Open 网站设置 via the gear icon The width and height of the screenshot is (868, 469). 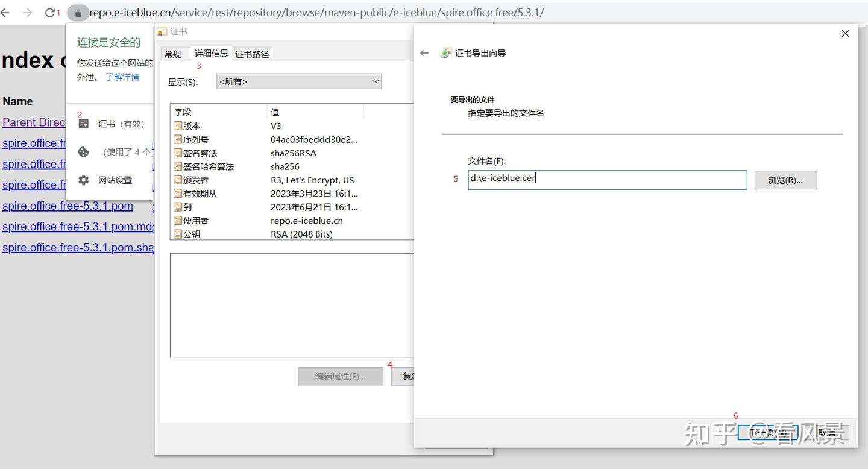pyautogui.click(x=83, y=179)
